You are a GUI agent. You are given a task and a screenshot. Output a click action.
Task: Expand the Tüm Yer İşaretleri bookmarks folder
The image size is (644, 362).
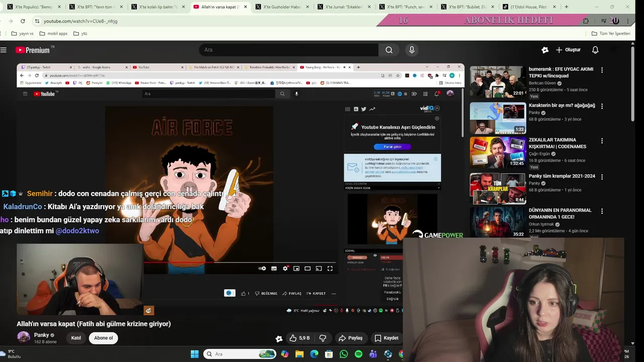coord(611,34)
